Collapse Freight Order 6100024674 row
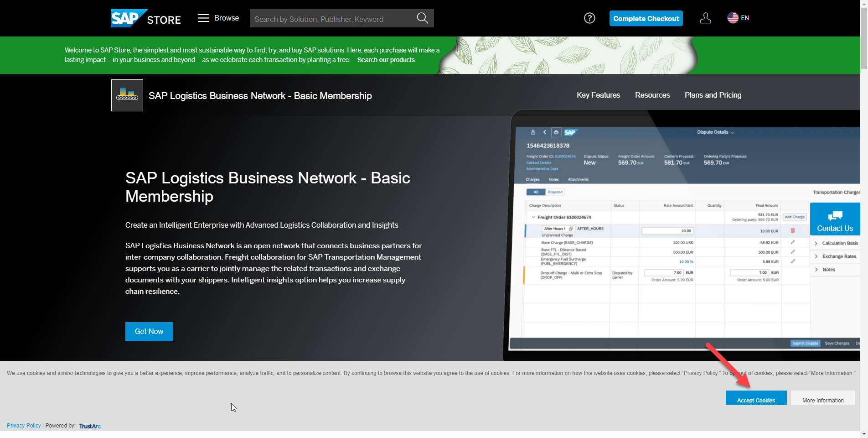868x438 pixels. pos(533,217)
